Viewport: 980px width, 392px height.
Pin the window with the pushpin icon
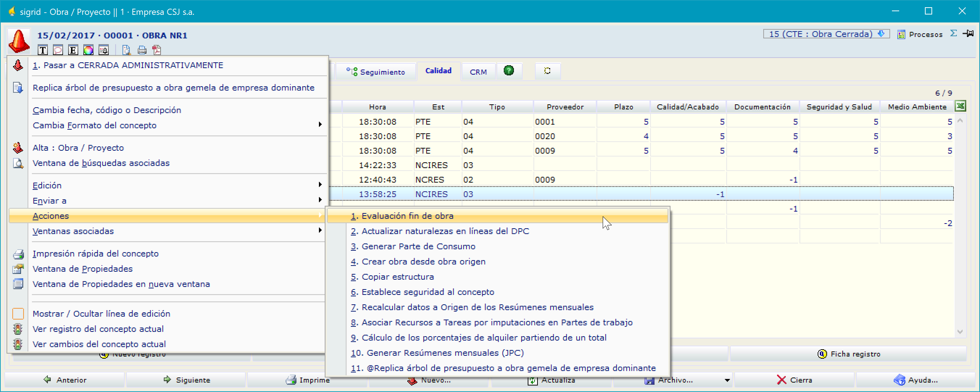click(968, 33)
